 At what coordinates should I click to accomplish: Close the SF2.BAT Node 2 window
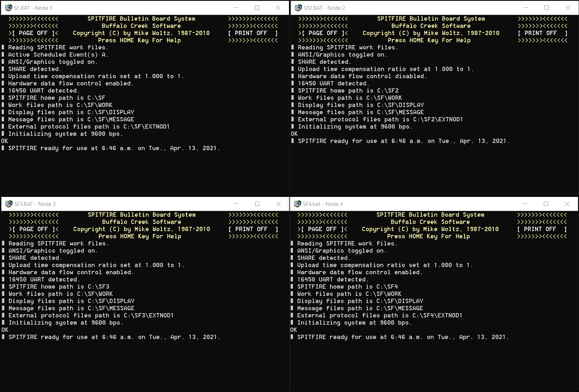[568, 8]
